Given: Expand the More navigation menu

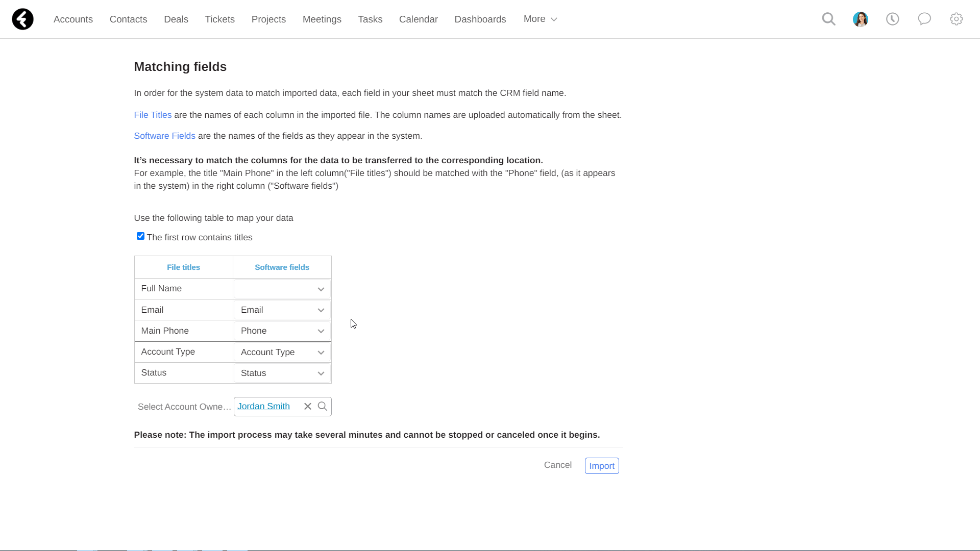Looking at the screenshot, I should (540, 19).
